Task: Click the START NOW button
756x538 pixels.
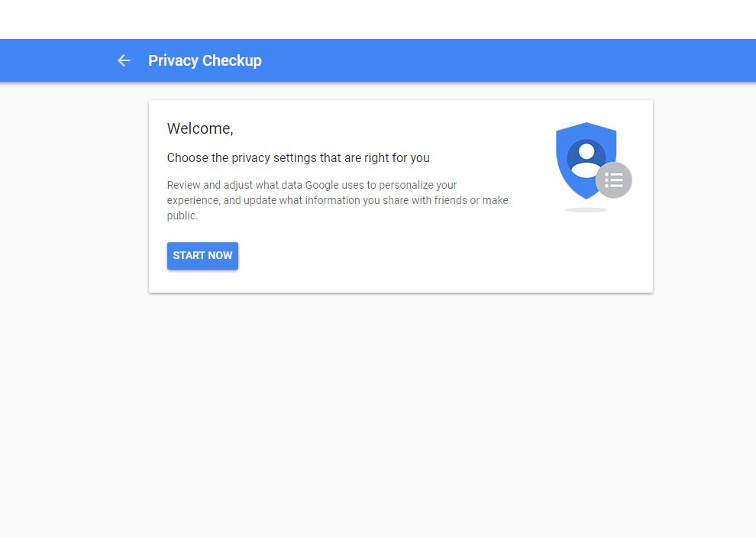Action: pos(202,255)
